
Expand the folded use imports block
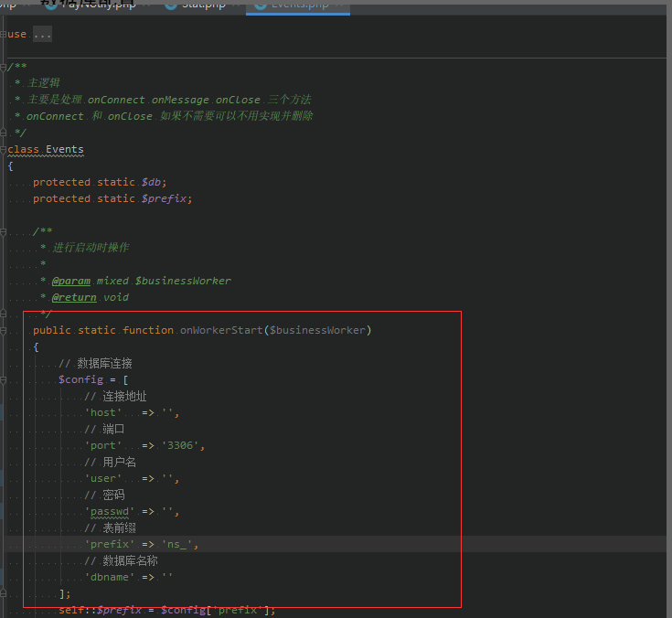(x=4, y=35)
